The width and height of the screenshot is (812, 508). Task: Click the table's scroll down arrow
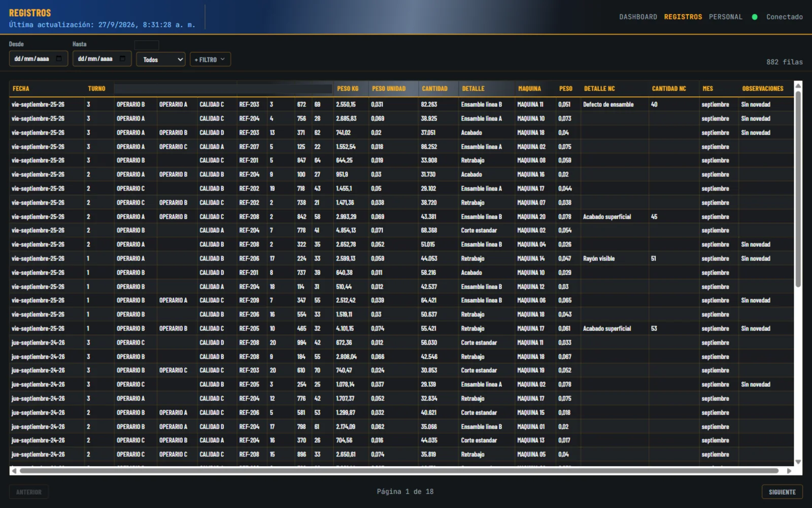tap(798, 462)
